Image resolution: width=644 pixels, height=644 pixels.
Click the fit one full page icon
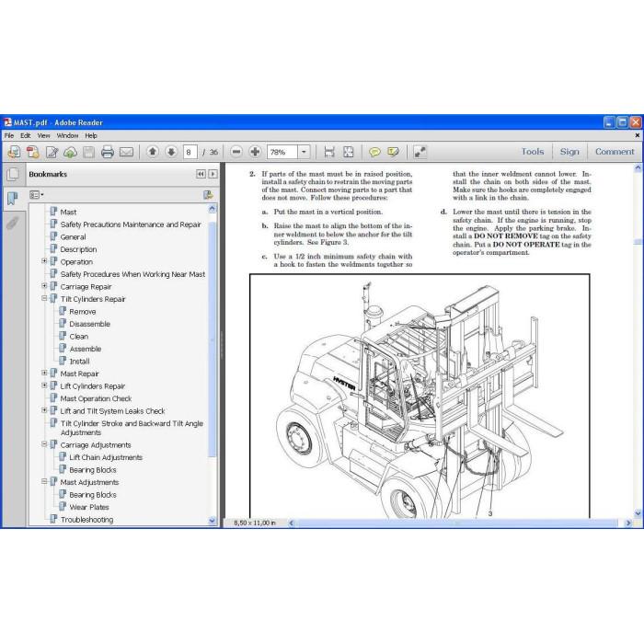(349, 152)
